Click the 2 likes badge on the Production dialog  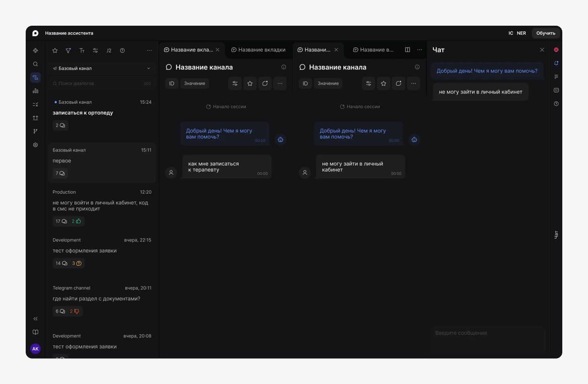coord(76,221)
